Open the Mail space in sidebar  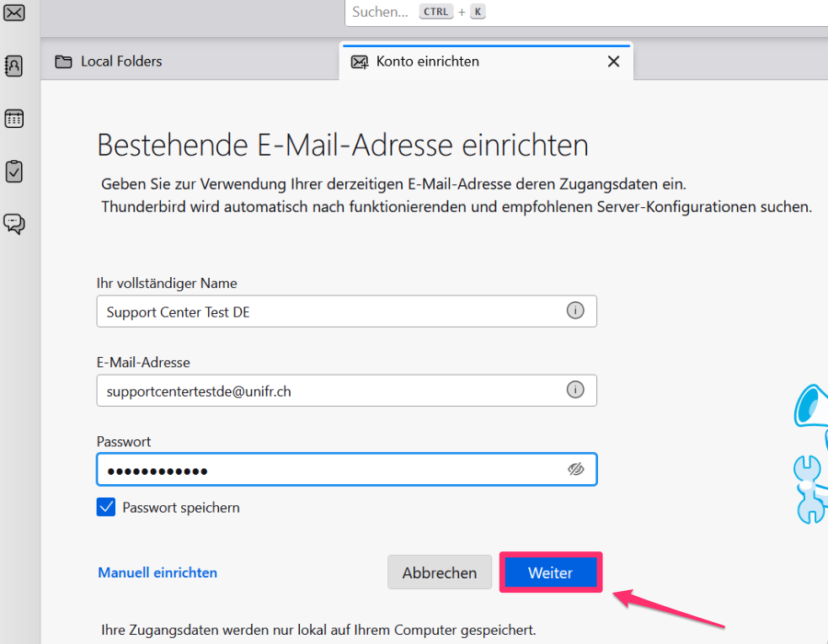coord(14,12)
